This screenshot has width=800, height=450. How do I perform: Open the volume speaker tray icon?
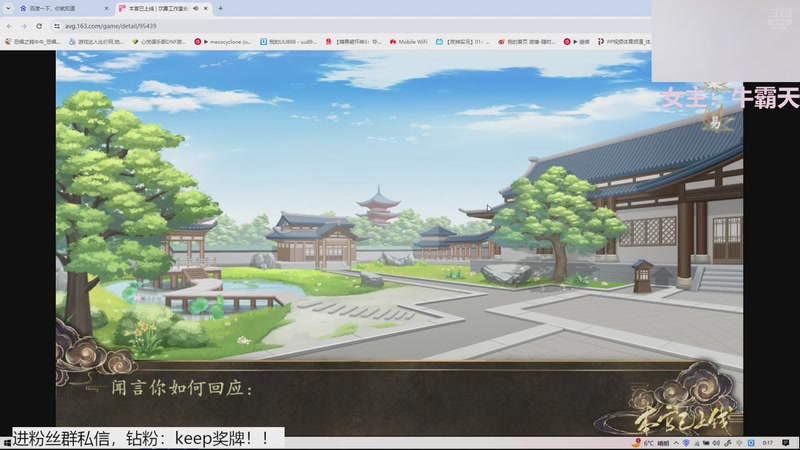click(716, 443)
